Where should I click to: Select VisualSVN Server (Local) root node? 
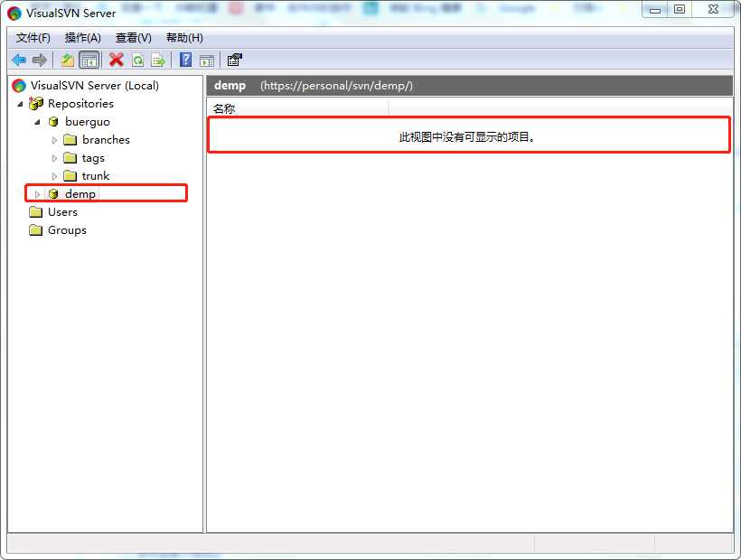(x=95, y=86)
